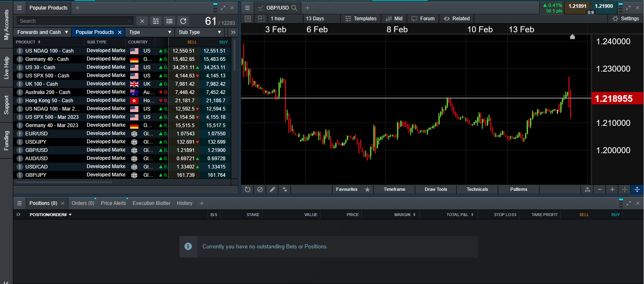644x284 pixels.
Task: Refresh the product list
Action: (183, 21)
